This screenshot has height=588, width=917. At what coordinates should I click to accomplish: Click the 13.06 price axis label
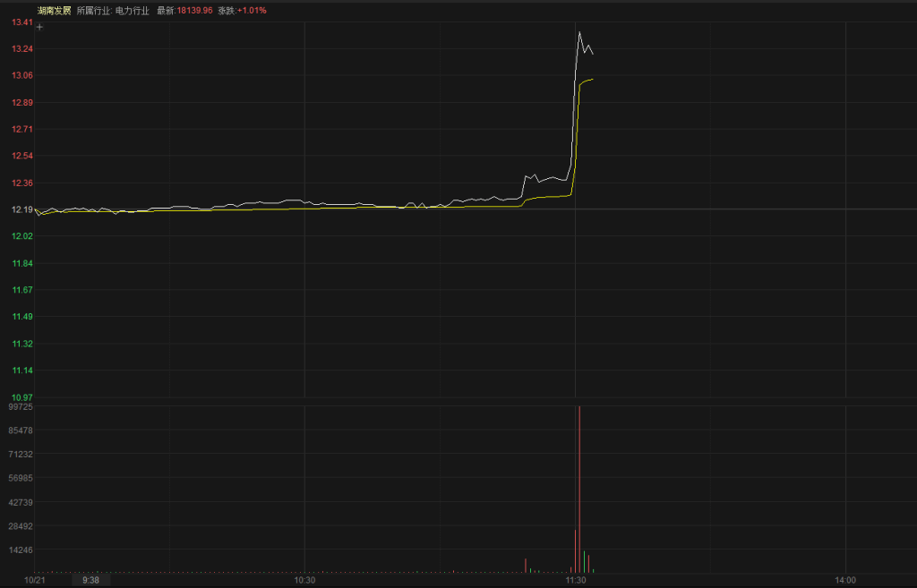pos(22,75)
